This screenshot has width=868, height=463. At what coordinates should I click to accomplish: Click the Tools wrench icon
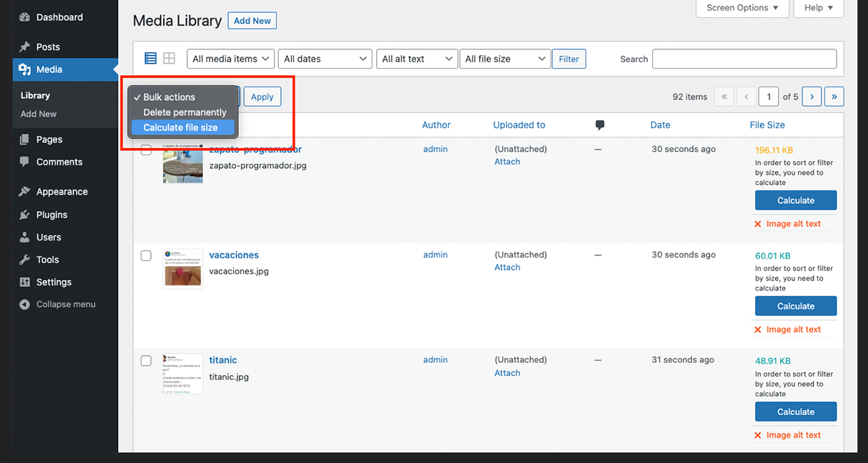(x=25, y=260)
